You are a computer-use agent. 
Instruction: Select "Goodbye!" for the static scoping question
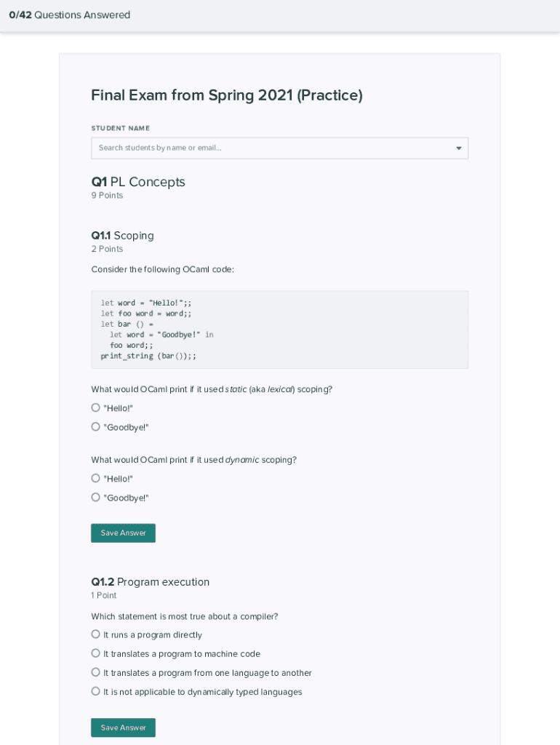96,427
